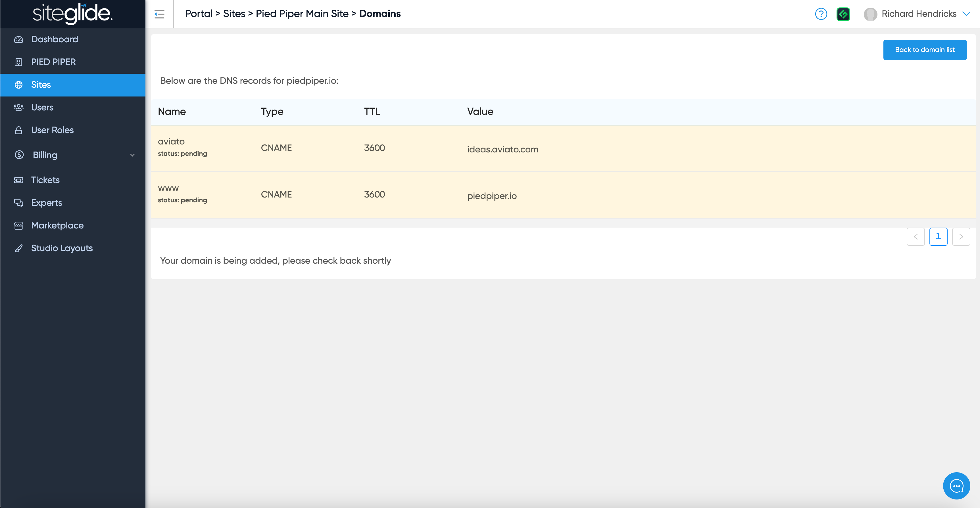The width and height of the screenshot is (980, 508).
Task: Click the www row's status: pending text
Action: tap(183, 200)
